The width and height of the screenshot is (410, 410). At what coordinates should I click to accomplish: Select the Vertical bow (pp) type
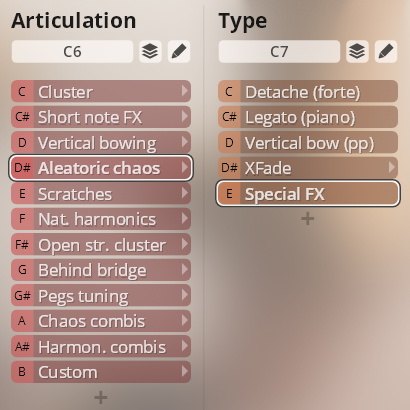(x=308, y=142)
